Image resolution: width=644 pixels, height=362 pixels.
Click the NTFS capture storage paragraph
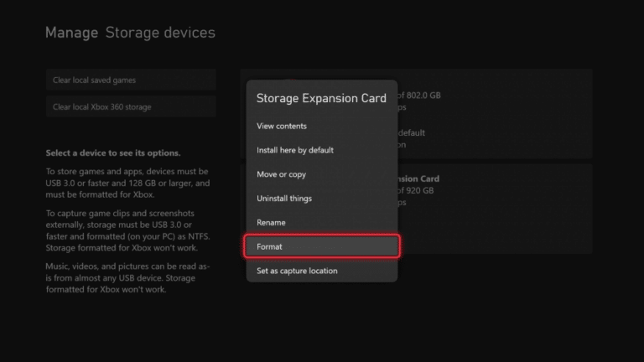127,230
